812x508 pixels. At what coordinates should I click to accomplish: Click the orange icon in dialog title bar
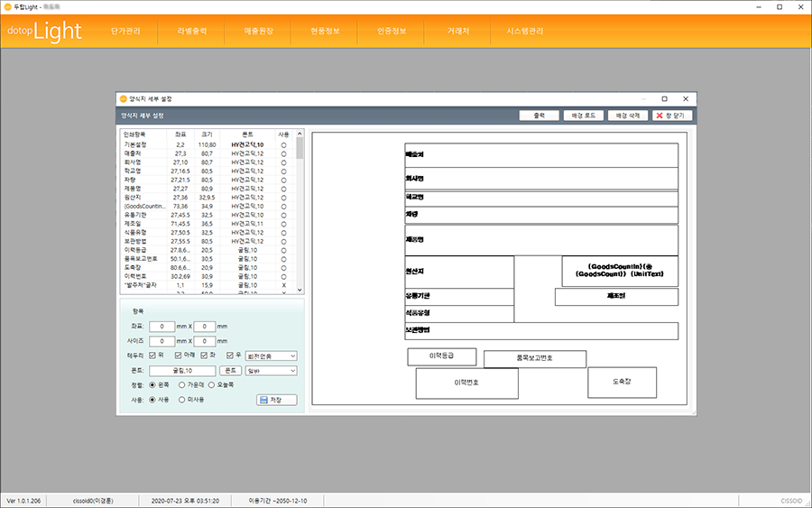(124, 98)
